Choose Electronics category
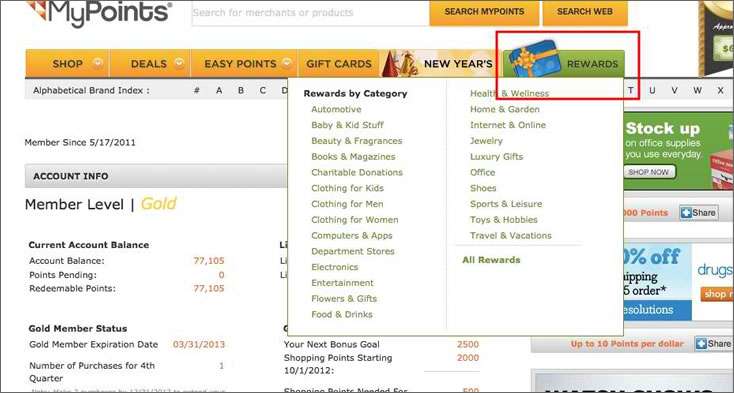This screenshot has height=393, width=734. click(335, 267)
